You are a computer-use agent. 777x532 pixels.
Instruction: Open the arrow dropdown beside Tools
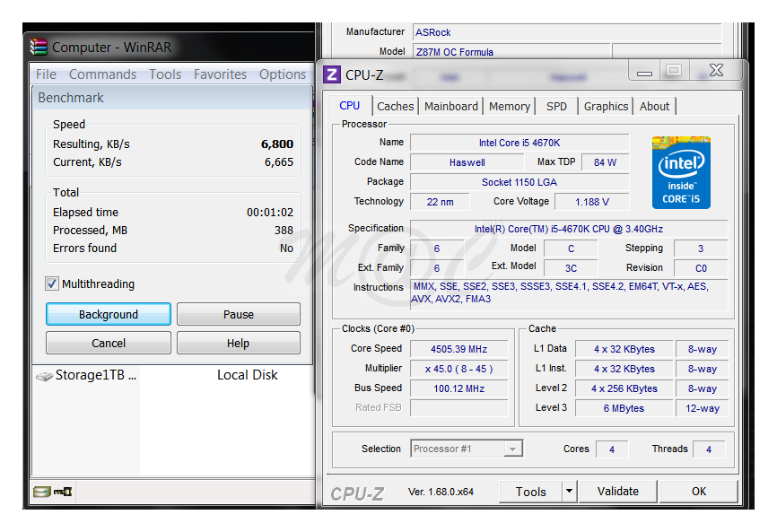coord(569,492)
